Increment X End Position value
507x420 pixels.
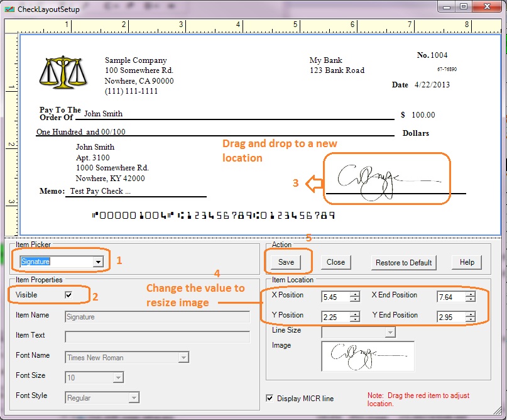tap(470, 294)
